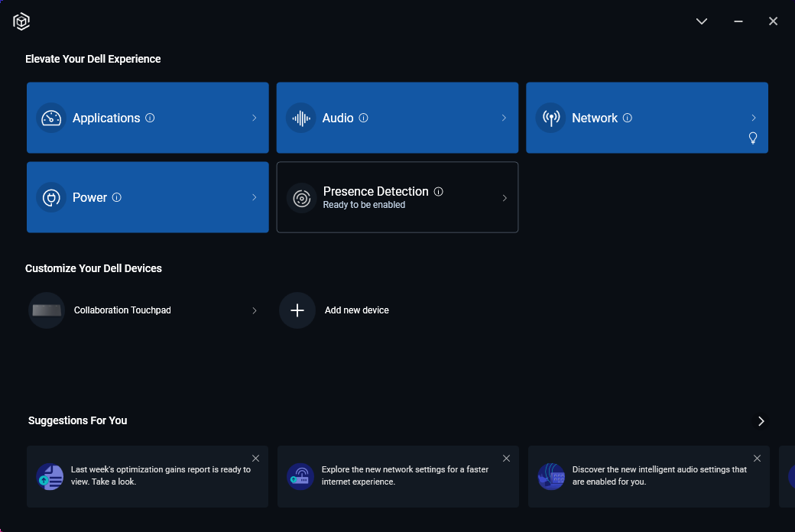
Task: Click the Applications info icon
Action: point(150,118)
